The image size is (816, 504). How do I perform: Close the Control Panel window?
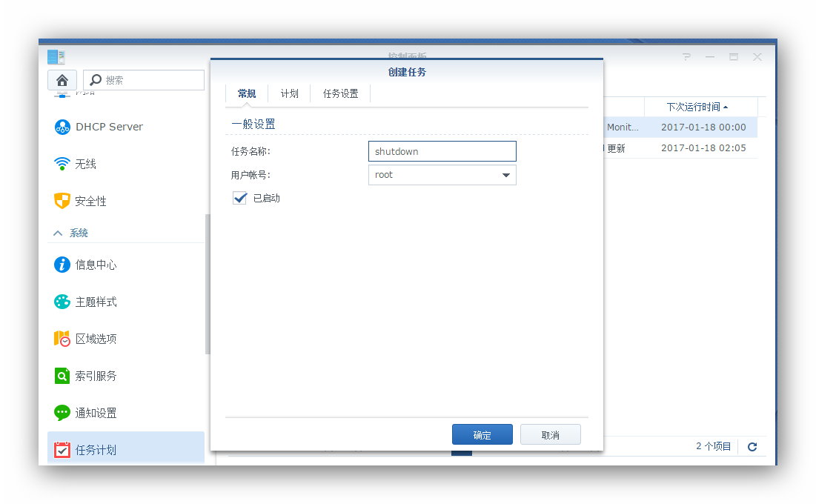pyautogui.click(x=757, y=57)
